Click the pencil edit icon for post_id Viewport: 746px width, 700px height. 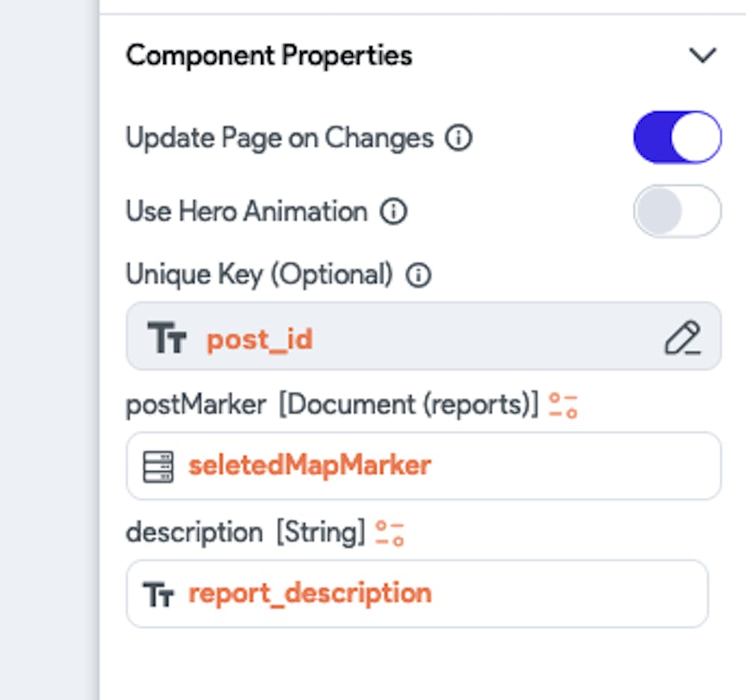pos(683,338)
